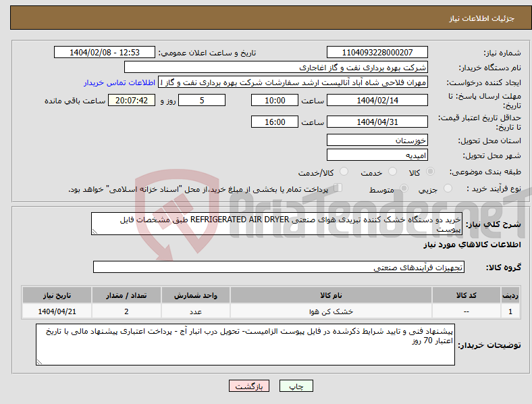Select the متوسط purchase type radio
The image size is (532, 404).
(404, 188)
